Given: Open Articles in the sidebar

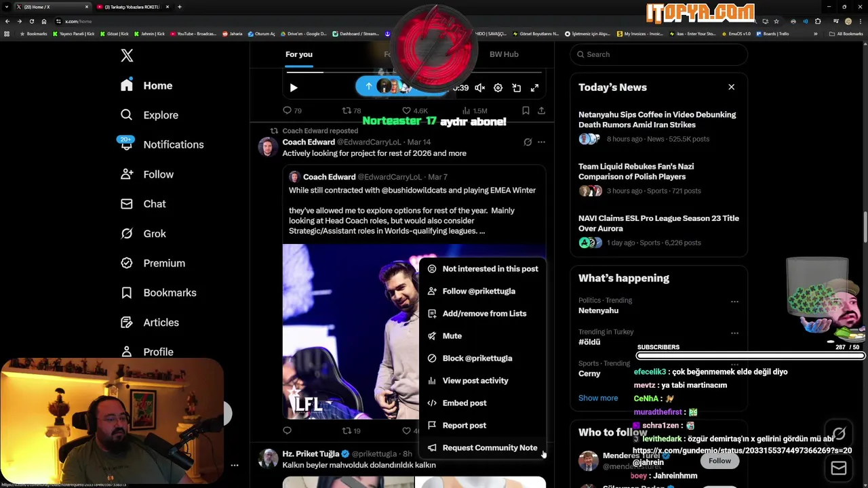Looking at the screenshot, I should tap(150, 323).
